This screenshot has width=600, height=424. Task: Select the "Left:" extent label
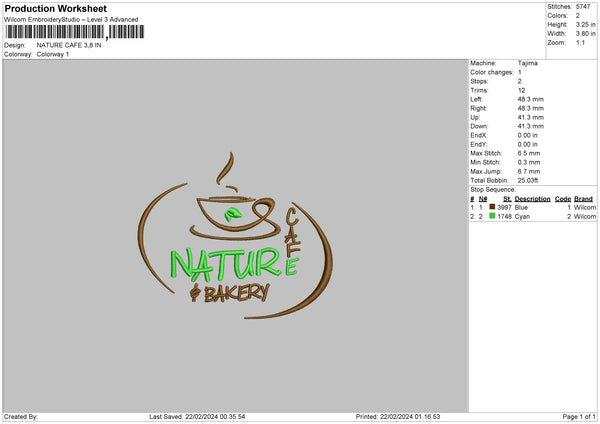[x=476, y=99]
